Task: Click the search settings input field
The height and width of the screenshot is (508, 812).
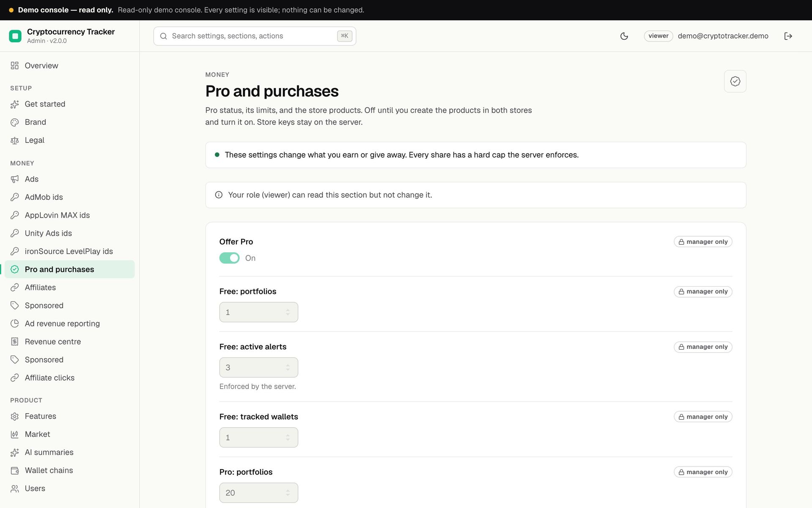Action: tap(255, 36)
